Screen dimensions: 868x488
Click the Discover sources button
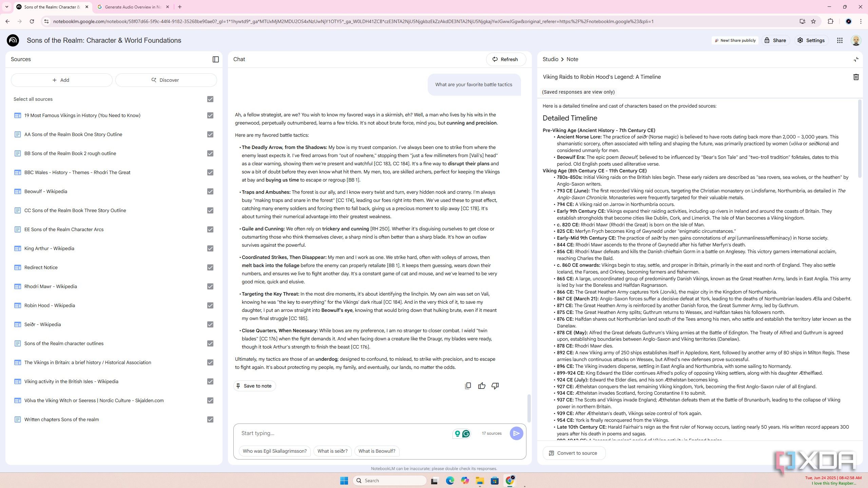coord(166,80)
